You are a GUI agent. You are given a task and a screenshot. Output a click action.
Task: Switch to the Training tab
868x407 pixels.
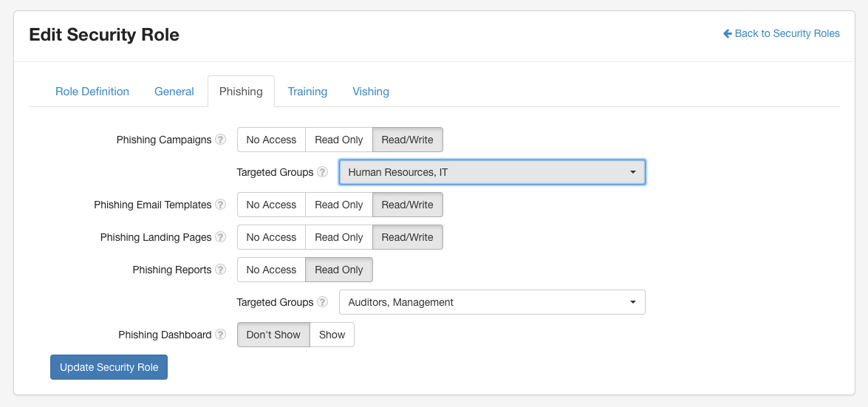point(307,92)
